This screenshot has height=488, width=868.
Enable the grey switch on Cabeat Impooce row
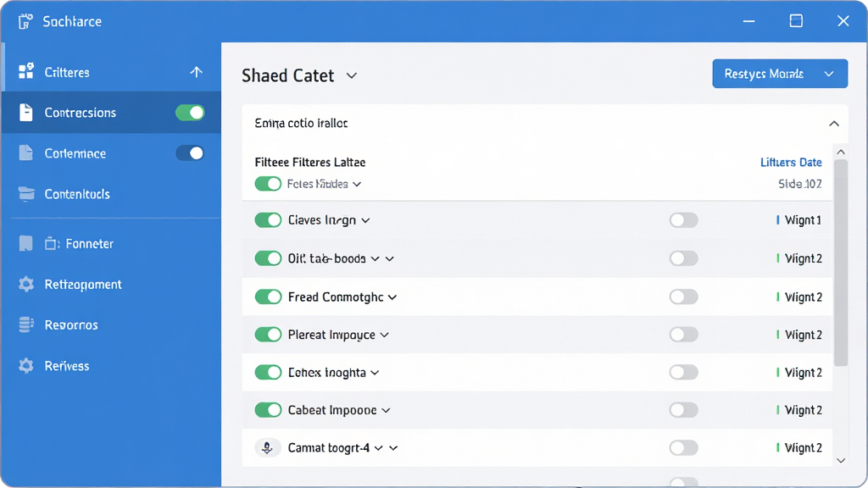click(x=684, y=410)
